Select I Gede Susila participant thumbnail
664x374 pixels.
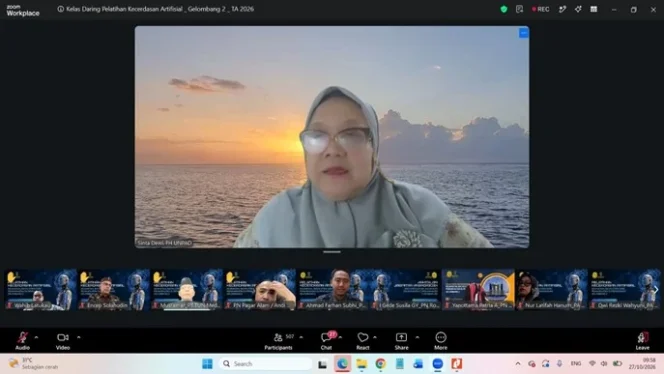406,289
